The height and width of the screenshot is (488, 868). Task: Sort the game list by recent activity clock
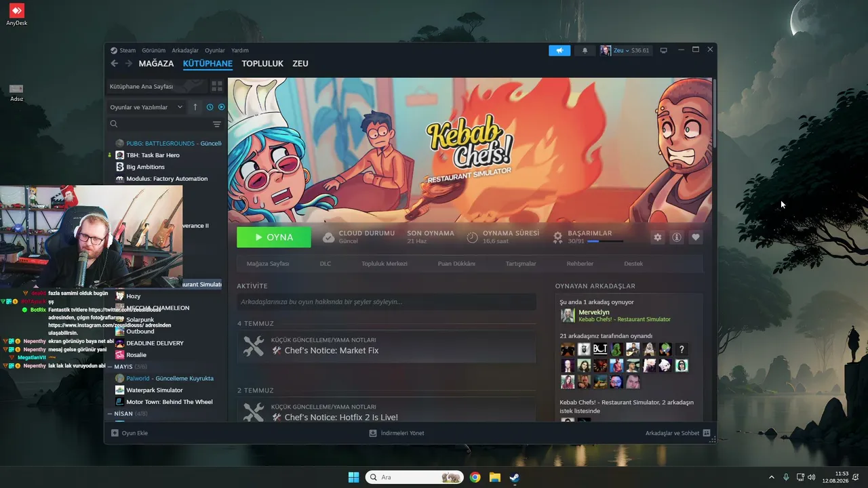(x=210, y=107)
